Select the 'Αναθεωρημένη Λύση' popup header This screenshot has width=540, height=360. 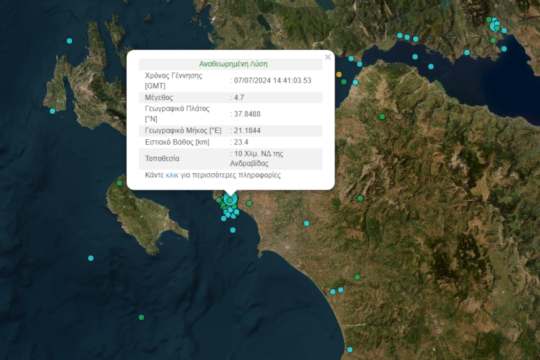pos(233,64)
